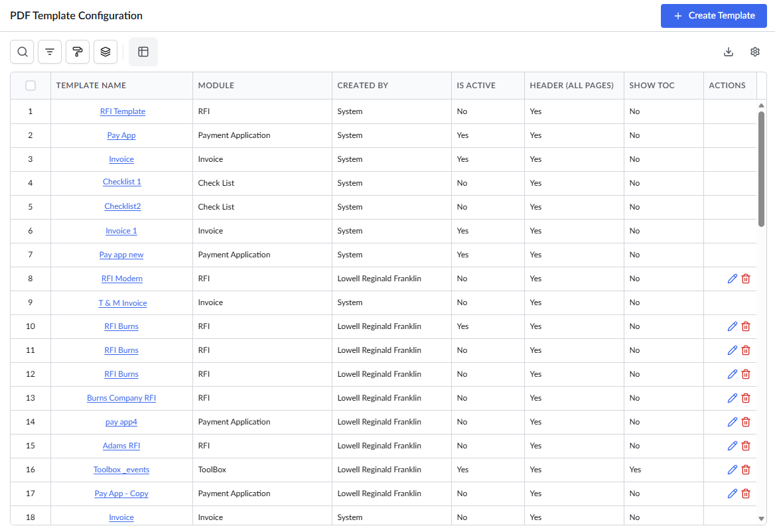
Task: Edit RFI Burns in row 12
Action: click(x=733, y=374)
